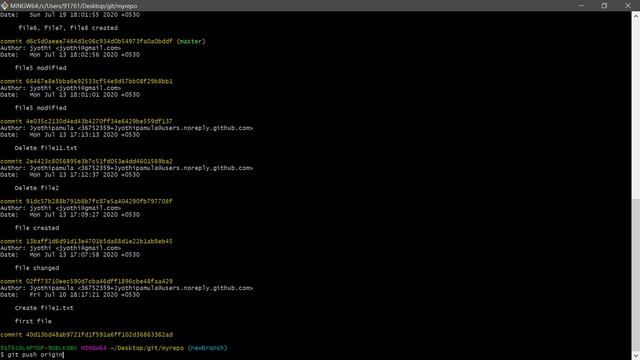The height and width of the screenshot is (360, 640).
Task: Click the window title path text
Action: point(73,6)
